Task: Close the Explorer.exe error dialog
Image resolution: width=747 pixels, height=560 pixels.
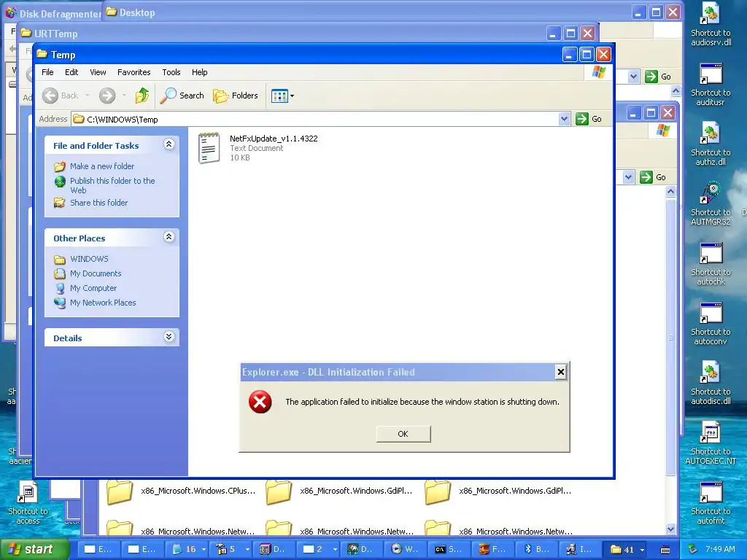Action: click(x=561, y=372)
